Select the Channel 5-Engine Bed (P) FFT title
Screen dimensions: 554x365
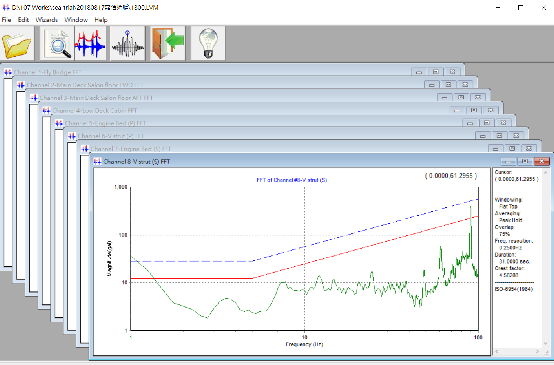105,123
